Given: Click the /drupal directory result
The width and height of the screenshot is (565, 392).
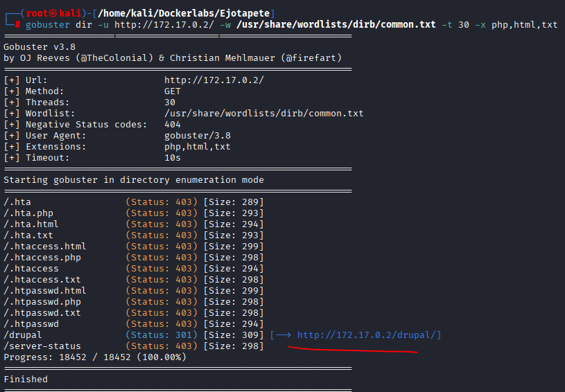Looking at the screenshot, I should coord(23,335).
